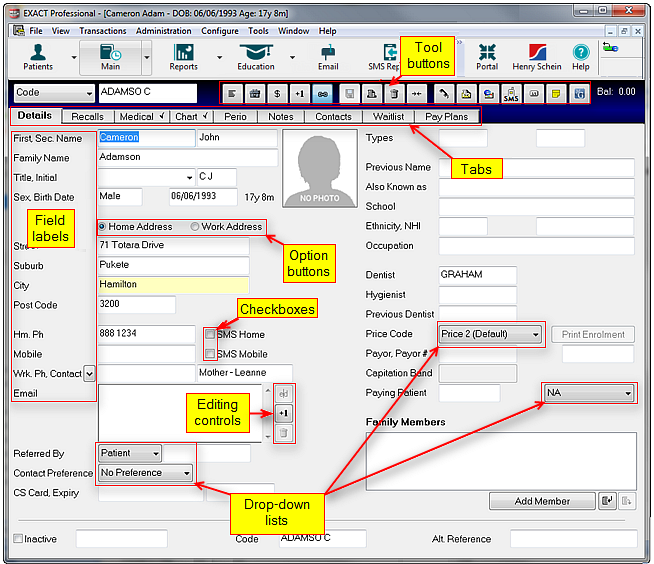Open the Administration menu
Viewport: 654px width, 564px height.
164,31
